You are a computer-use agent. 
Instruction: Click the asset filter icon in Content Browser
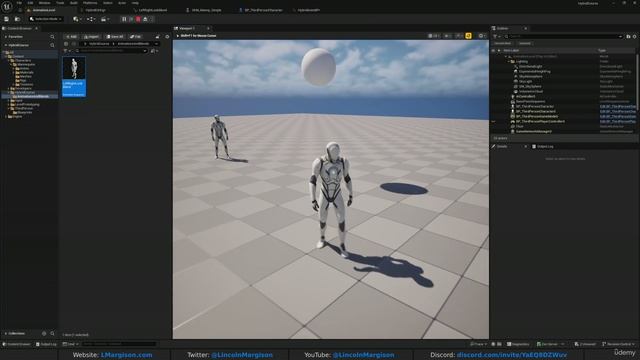[x=67, y=51]
